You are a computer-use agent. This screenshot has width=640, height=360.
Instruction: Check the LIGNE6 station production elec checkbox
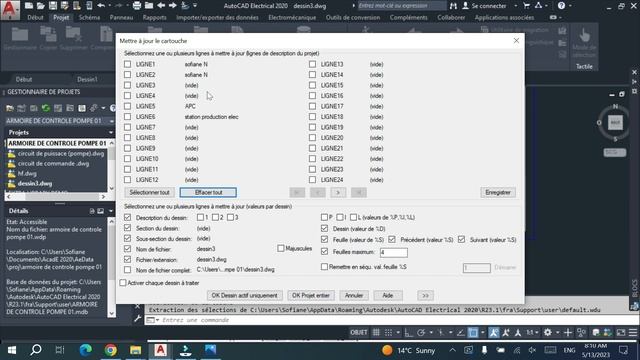127,117
